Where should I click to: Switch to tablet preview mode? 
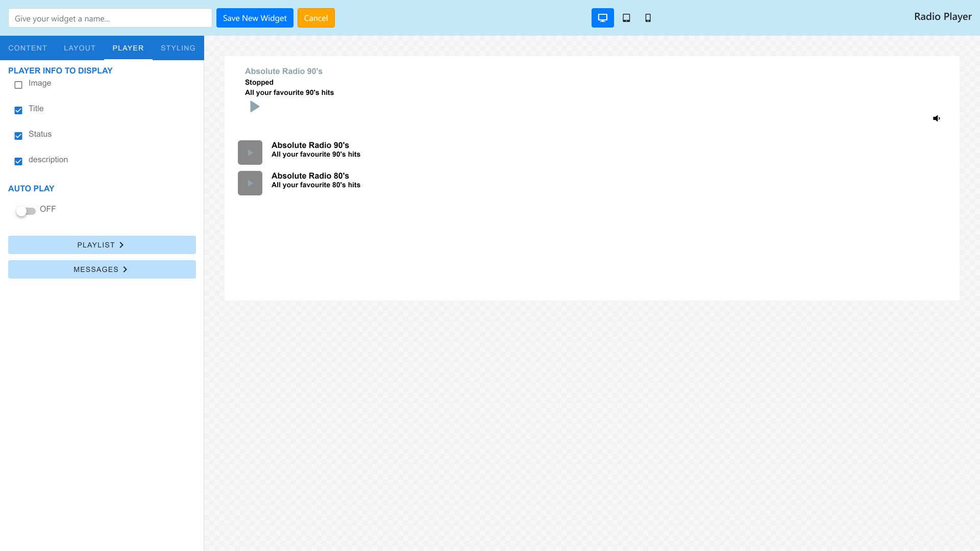tap(626, 18)
